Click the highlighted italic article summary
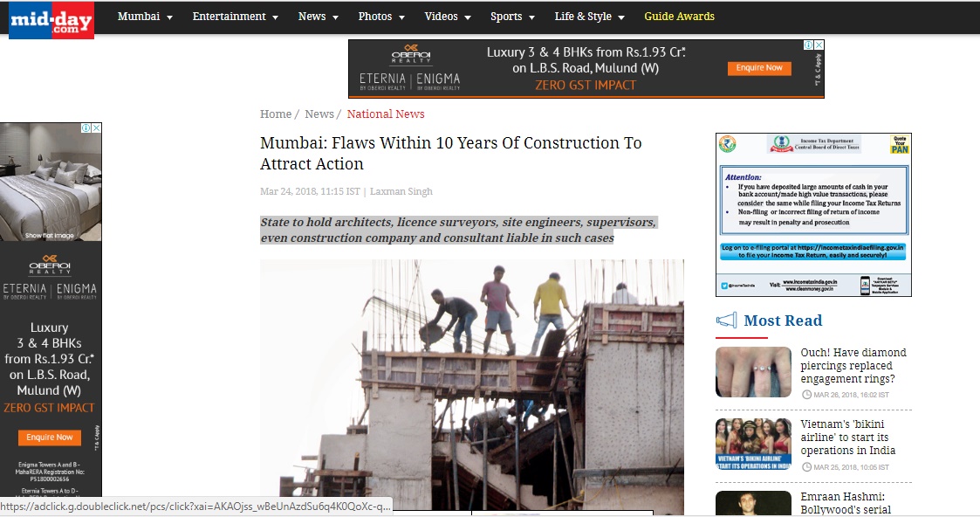 pyautogui.click(x=458, y=230)
